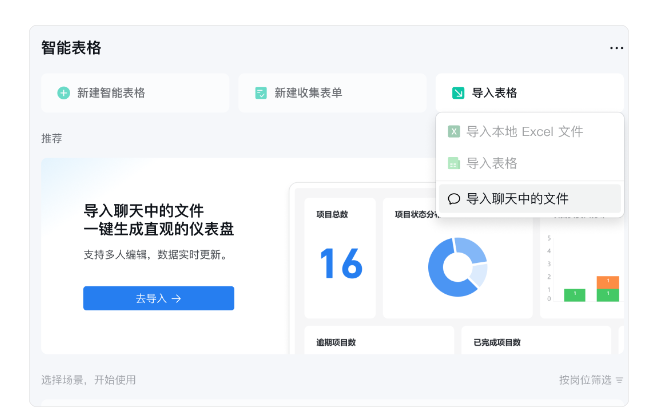The height and width of the screenshot is (420, 657).
Task: Expand the 按岗位筛选 filter dropdown
Action: coord(590,380)
